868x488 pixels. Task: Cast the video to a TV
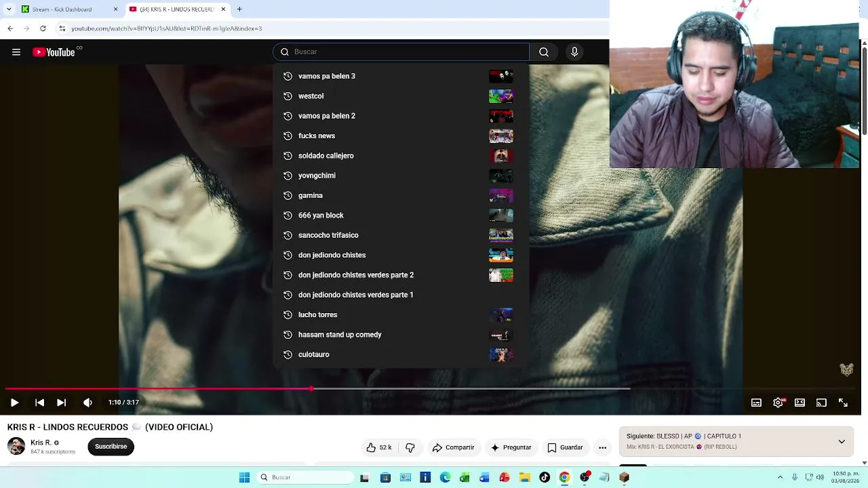821,403
